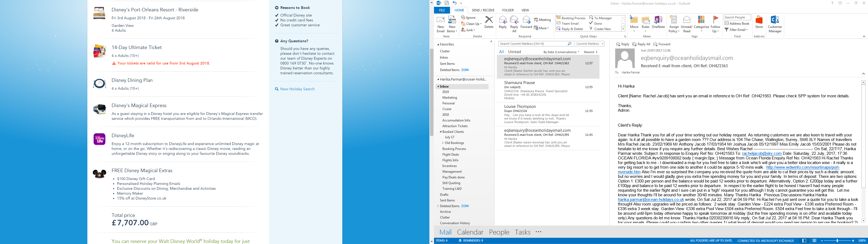Viewport: 868px width, 244px height.
Task: Run the Team Email quick step
Action: tap(567, 24)
